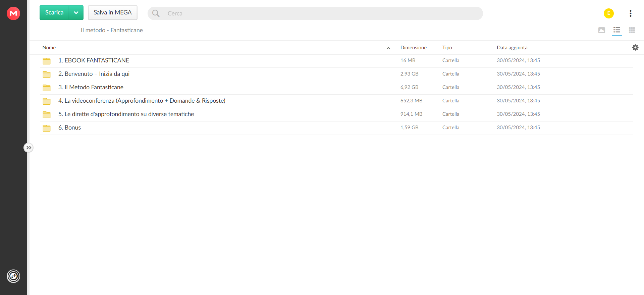This screenshot has height=295, width=644.
Task: Select '3. Il Metodo Fantasticane' folder name
Action: click(x=91, y=87)
